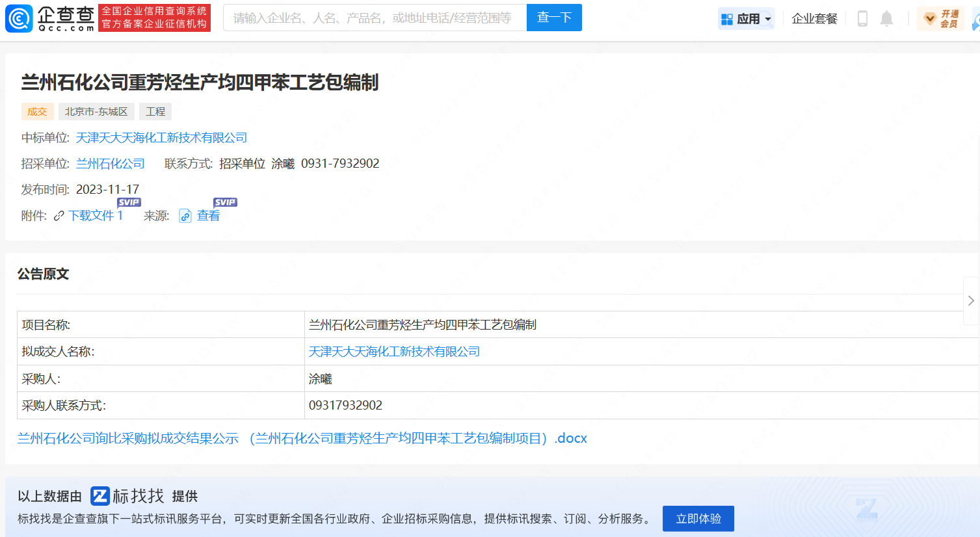Click the mobile phone icon in header
The height and width of the screenshot is (537, 980).
pos(862,19)
